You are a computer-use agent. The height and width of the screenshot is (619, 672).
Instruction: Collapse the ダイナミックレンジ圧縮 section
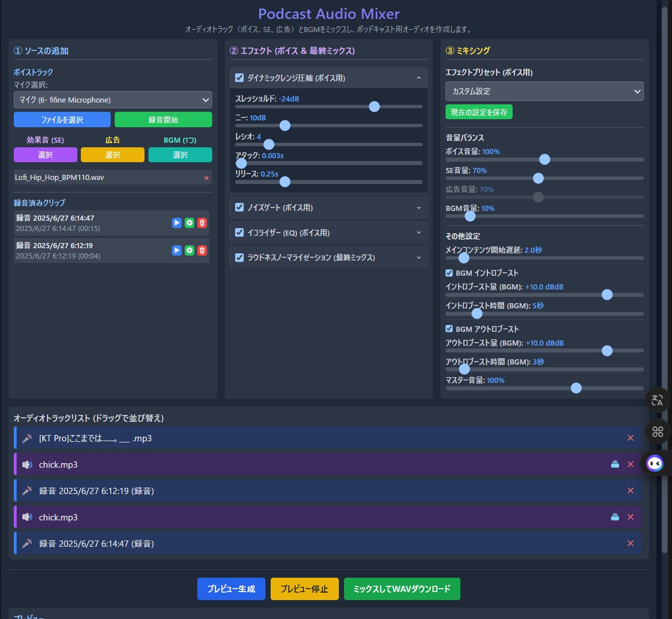[419, 78]
